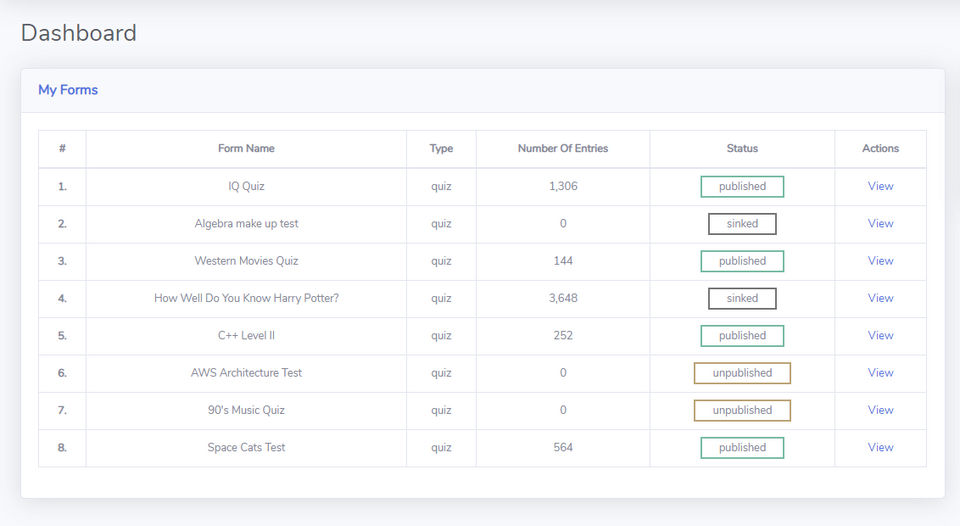View the Harry Potter quiz form
The width and height of the screenshot is (960, 526).
pyautogui.click(x=880, y=298)
